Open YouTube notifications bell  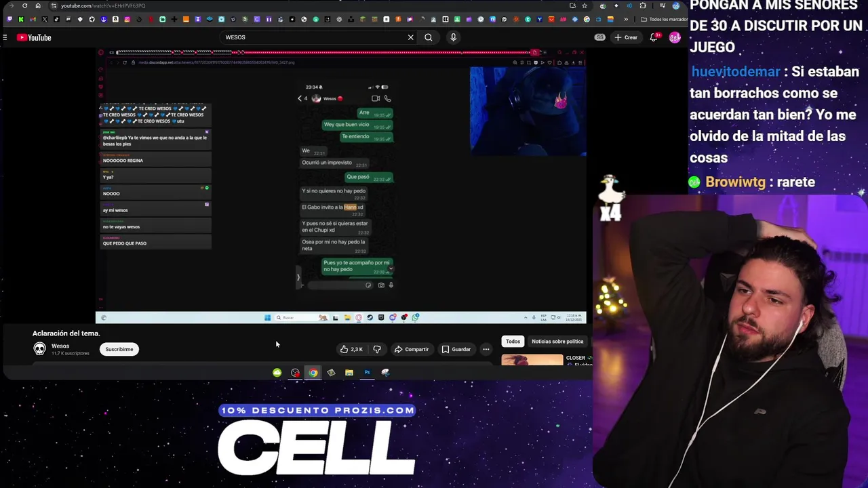[x=654, y=37]
